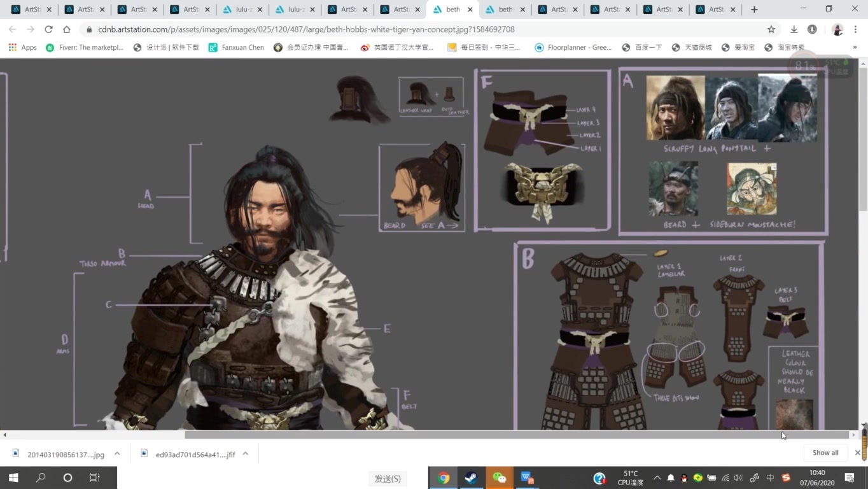Viewport: 868px width, 489px height.
Task: Open Task View on taskbar
Action: (x=95, y=478)
